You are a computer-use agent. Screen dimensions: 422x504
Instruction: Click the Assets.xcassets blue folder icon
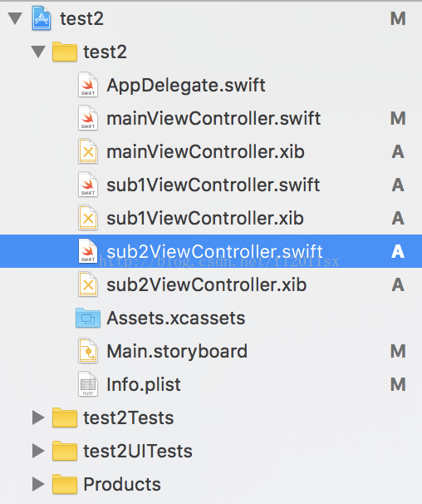(x=88, y=318)
